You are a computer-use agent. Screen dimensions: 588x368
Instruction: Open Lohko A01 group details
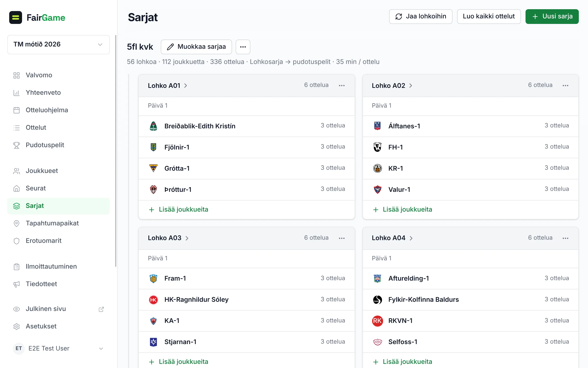(168, 86)
